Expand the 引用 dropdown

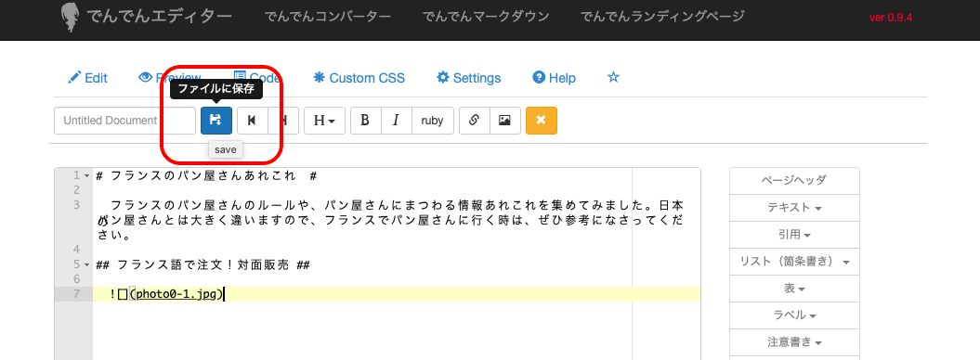pyautogui.click(x=794, y=235)
